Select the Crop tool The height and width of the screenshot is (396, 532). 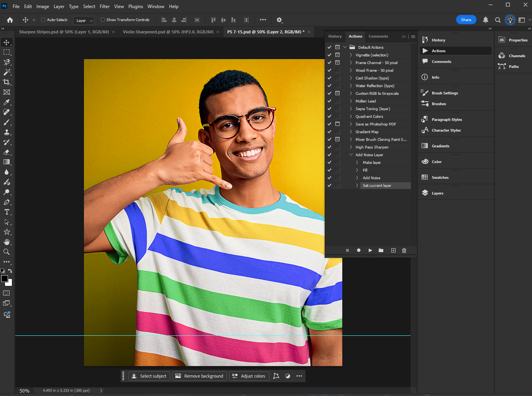(7, 82)
